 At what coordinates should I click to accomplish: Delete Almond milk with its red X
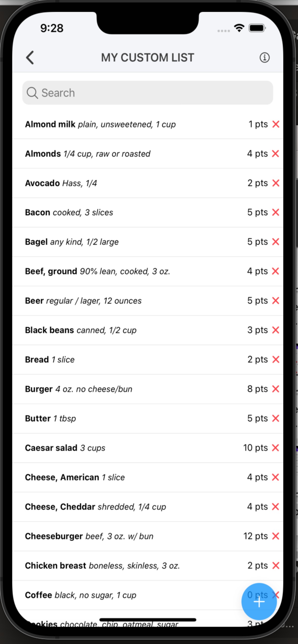pos(276,124)
